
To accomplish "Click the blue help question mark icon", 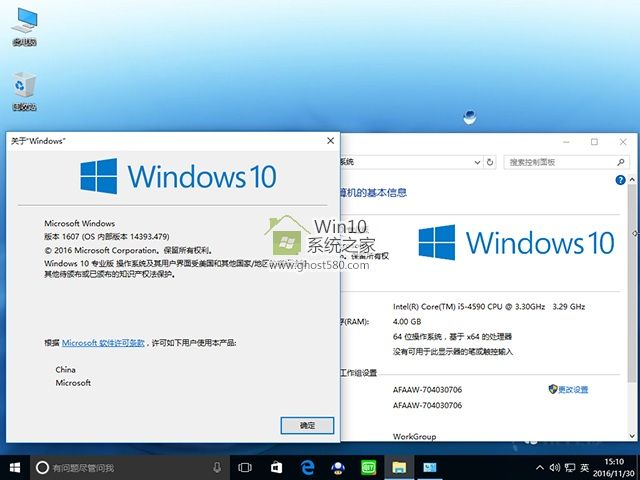I will (620, 181).
